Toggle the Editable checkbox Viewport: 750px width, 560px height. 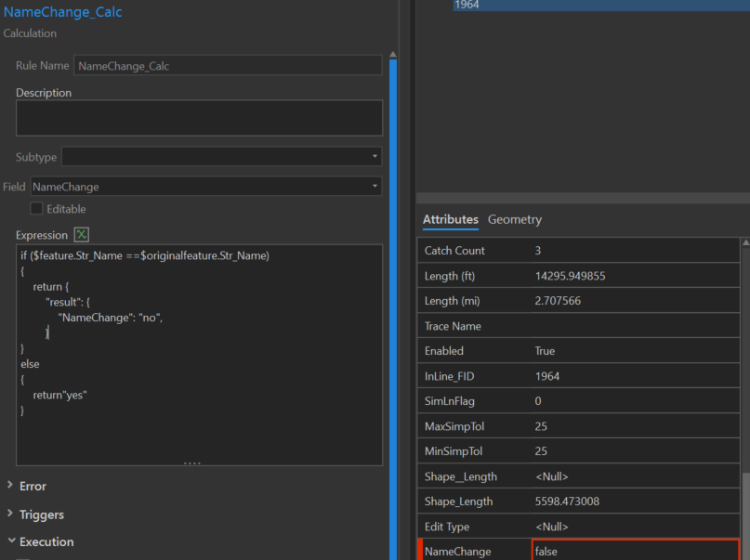pyautogui.click(x=37, y=209)
